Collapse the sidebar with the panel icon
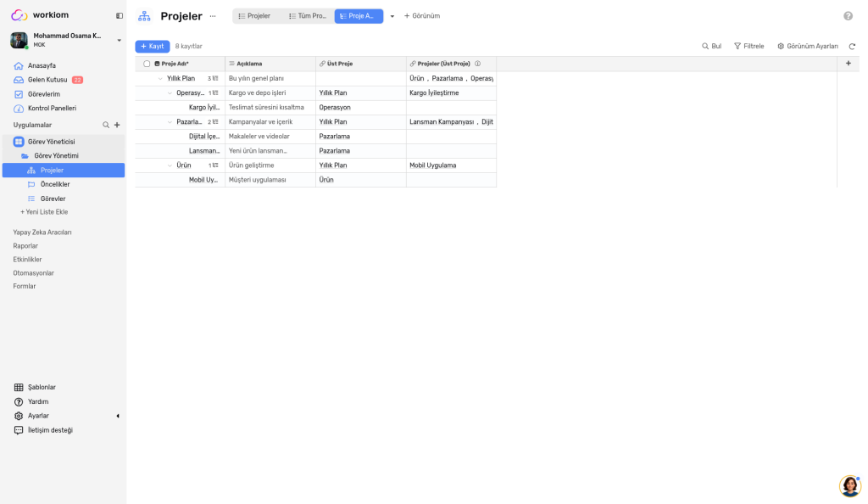Image resolution: width=868 pixels, height=504 pixels. coord(119,15)
